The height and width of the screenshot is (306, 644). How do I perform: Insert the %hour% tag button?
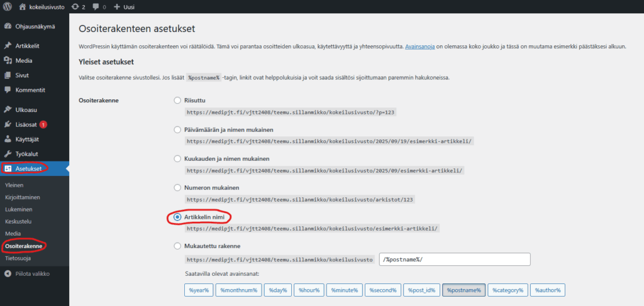[309, 290]
